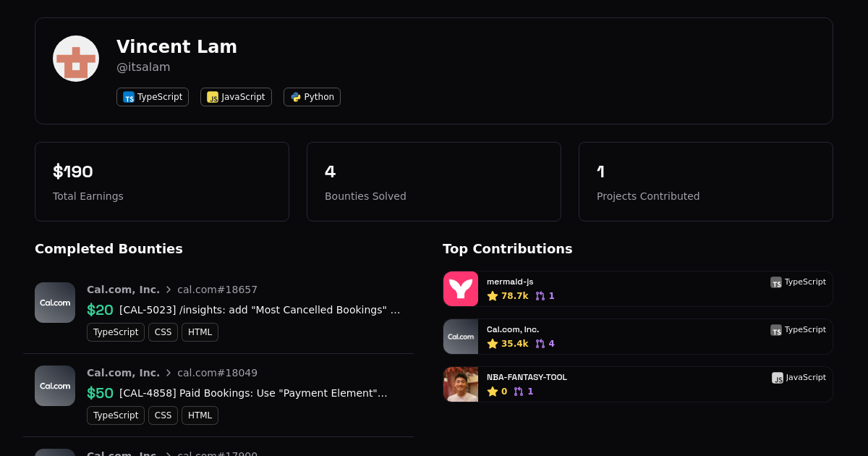The width and height of the screenshot is (868, 456).
Task: Click the CSS tag on the $20 bounty
Action: (163, 332)
